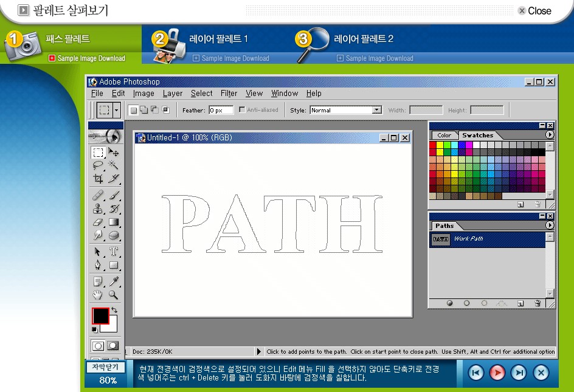The image size is (574, 392).
Task: Open status bar Doc info arrow
Action: tap(259, 351)
